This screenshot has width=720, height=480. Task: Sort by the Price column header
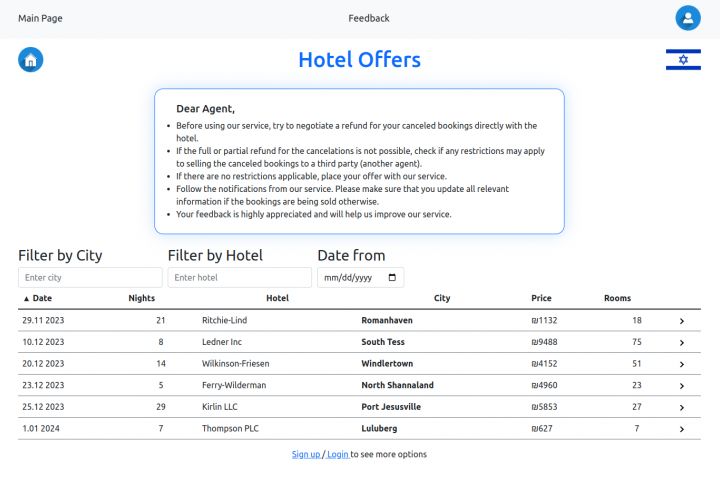click(541, 298)
